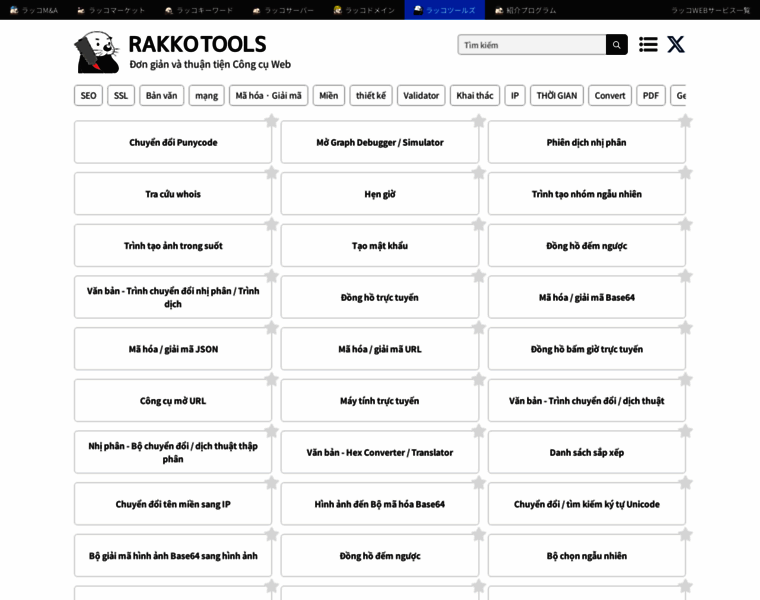This screenshot has width=760, height=600.
Task: Select the THỜI GIAN category
Action: click(556, 95)
